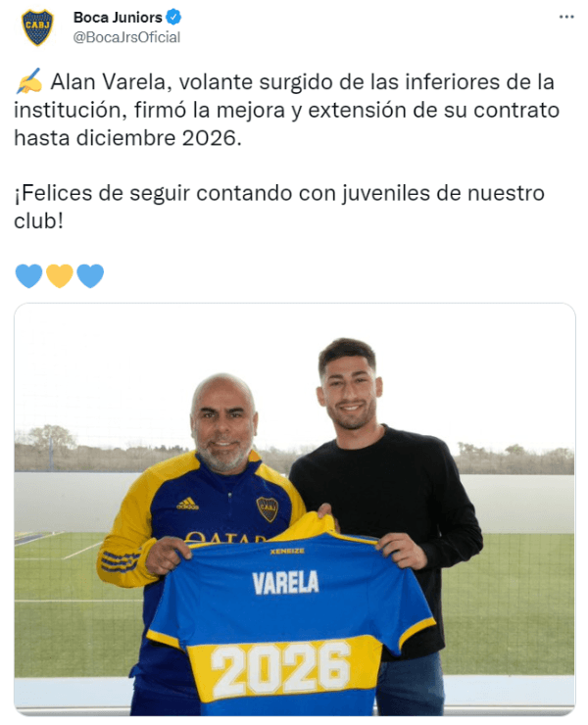
Task: Open the Boca Juniors display name
Action: (118, 18)
